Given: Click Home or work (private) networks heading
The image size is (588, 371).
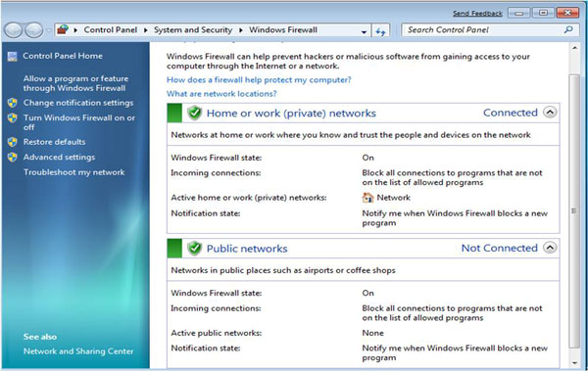Looking at the screenshot, I should 291,114.
